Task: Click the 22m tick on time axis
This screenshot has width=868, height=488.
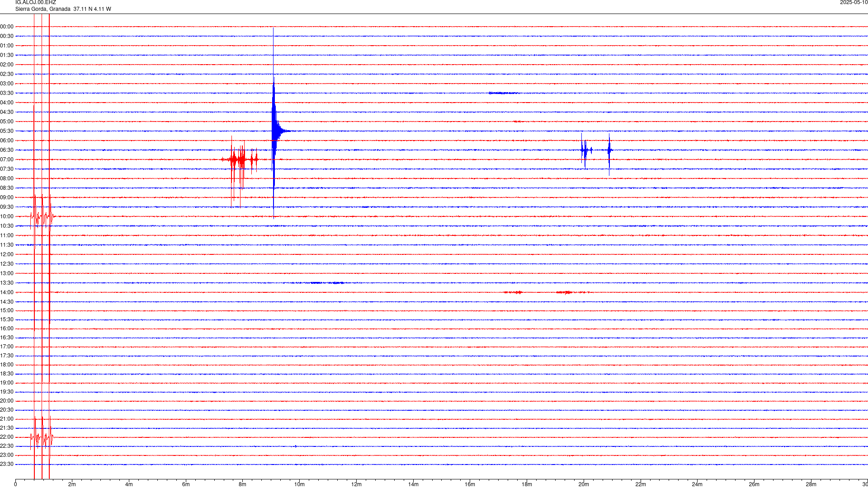Action: (641, 484)
